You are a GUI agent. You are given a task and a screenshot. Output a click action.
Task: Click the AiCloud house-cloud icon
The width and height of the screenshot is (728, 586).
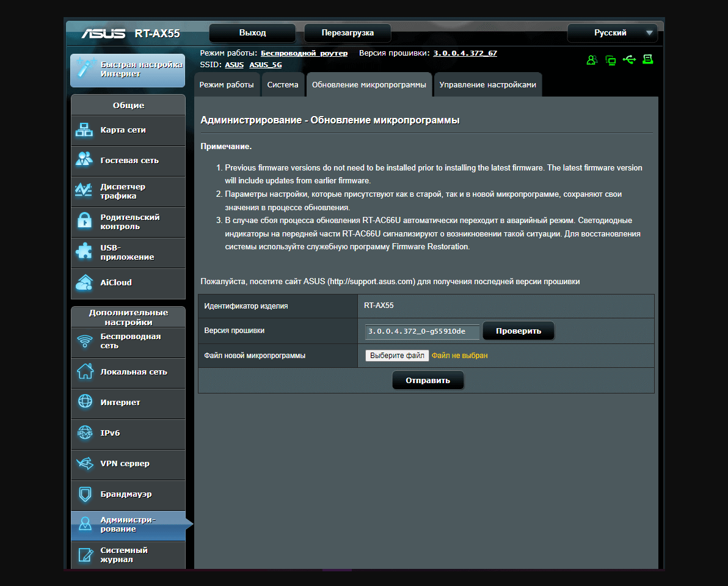(x=84, y=282)
